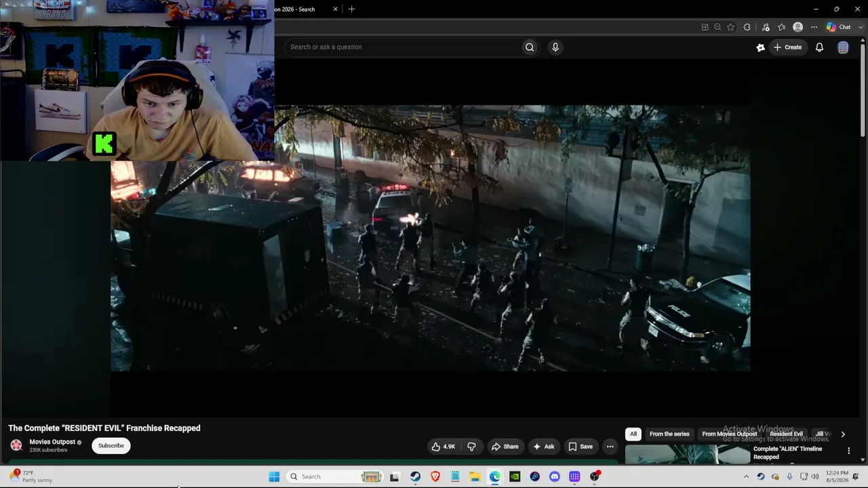Open options for Complete ALIEN Timeline video

coord(848,451)
